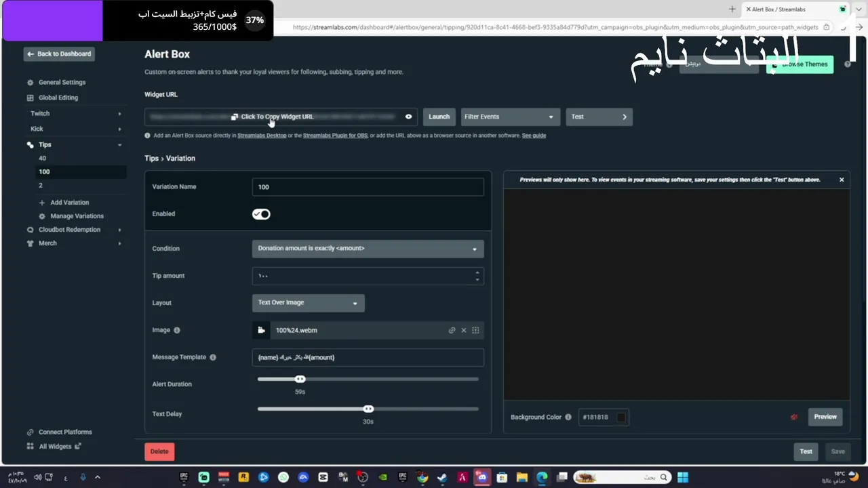Click the help question mark icon
This screenshot has width=868, height=488.
tap(848, 64)
